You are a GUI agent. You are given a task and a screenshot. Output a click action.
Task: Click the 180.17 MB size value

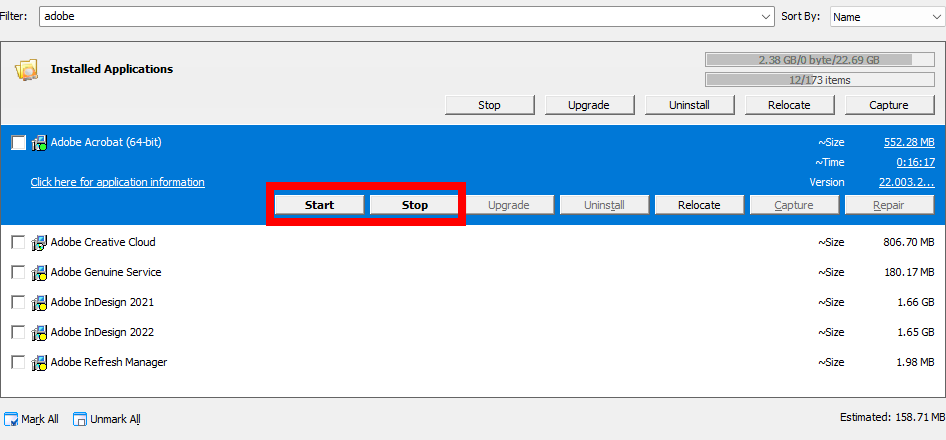909,272
